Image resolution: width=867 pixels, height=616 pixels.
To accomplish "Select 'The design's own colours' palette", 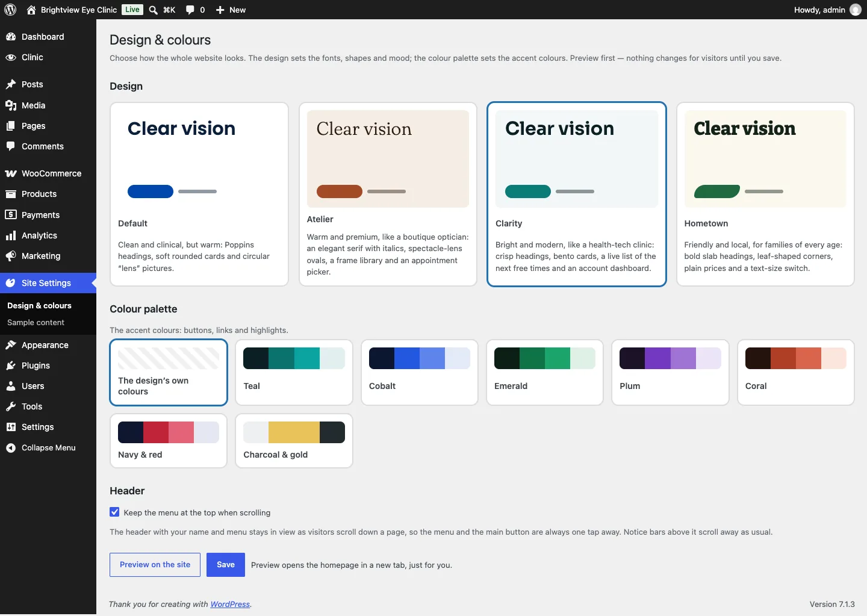I will pyautogui.click(x=169, y=372).
